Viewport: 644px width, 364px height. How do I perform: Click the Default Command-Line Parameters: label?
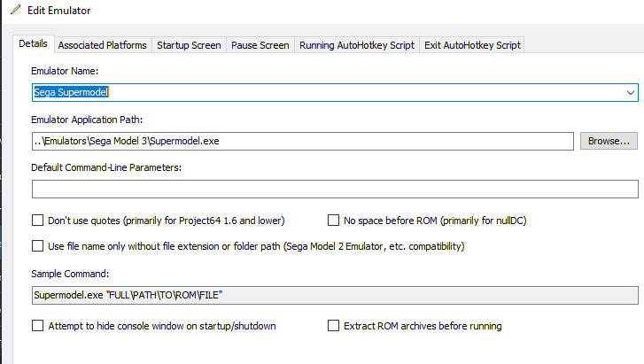(x=106, y=167)
